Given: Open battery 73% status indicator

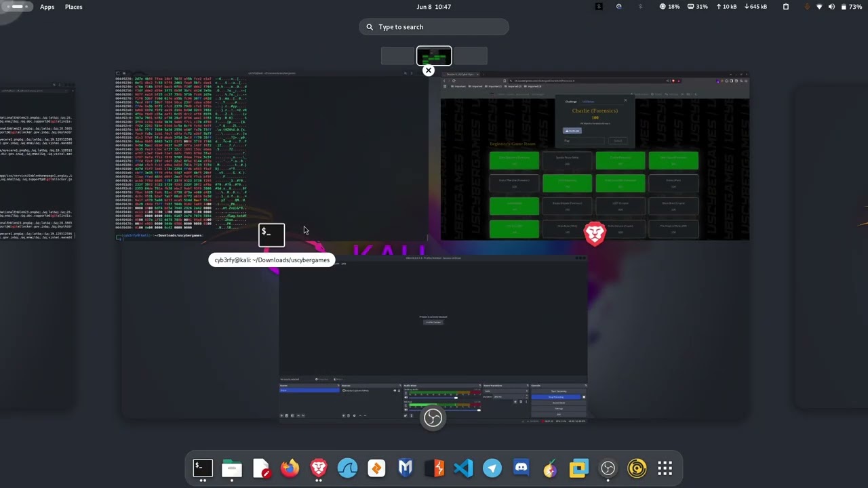Looking at the screenshot, I should click(x=850, y=7).
